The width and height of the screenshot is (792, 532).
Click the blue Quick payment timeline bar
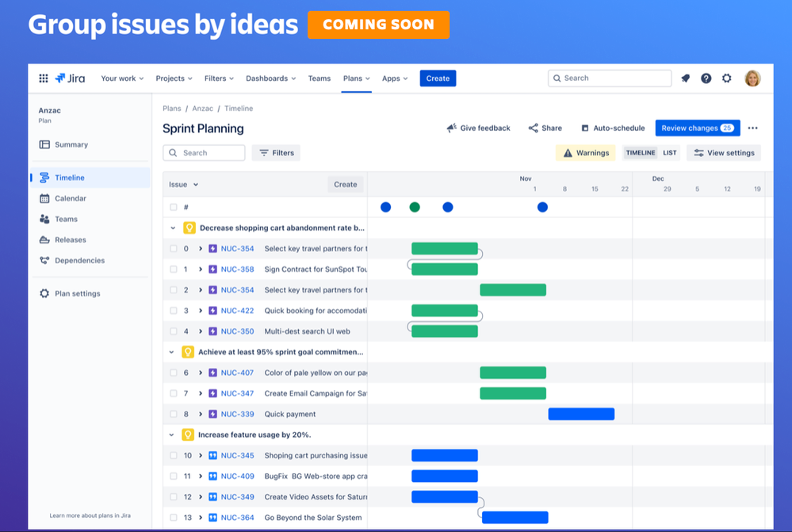point(581,415)
